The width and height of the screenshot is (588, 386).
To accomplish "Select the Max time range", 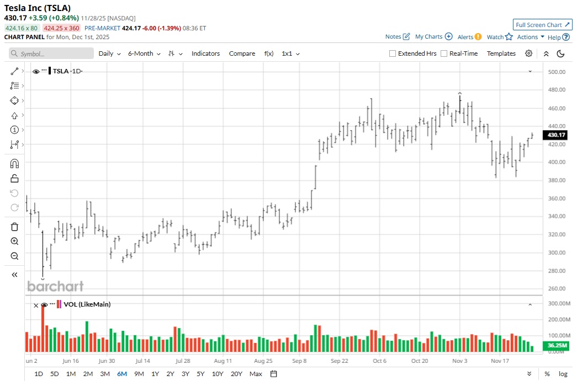I will 256,374.
